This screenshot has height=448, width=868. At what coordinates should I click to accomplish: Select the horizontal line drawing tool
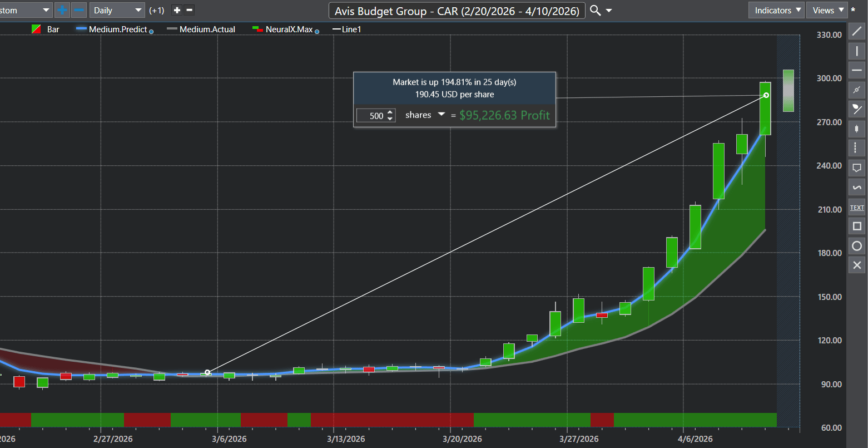(x=857, y=70)
